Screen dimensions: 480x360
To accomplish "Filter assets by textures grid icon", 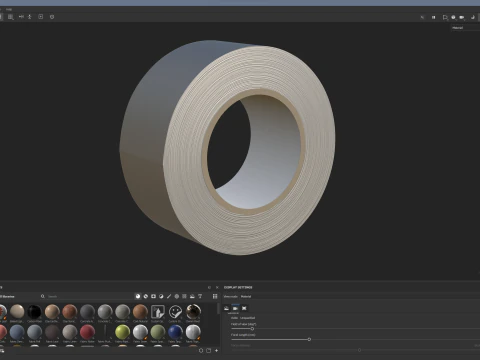I will 184,296.
